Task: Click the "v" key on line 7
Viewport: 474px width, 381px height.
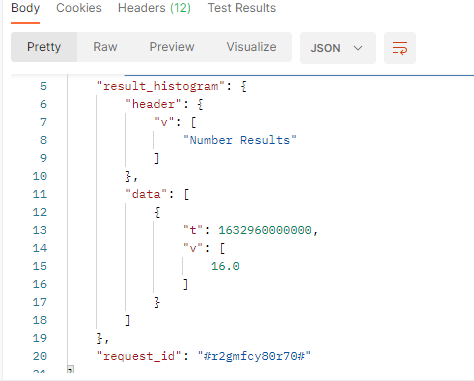Action: [x=164, y=122]
